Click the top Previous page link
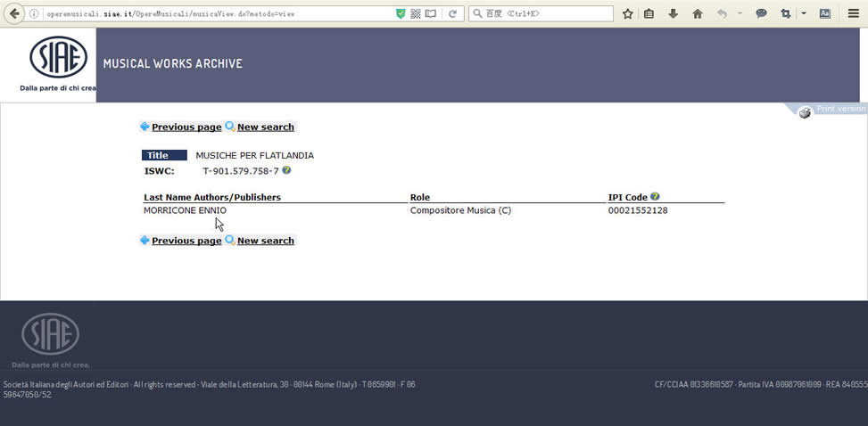The width and height of the screenshot is (868, 426). tap(186, 127)
